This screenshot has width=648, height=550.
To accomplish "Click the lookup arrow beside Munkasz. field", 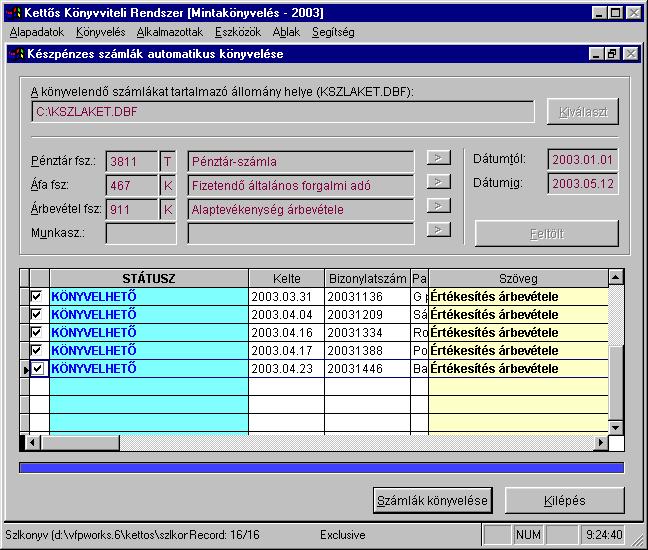I will pyautogui.click(x=438, y=230).
